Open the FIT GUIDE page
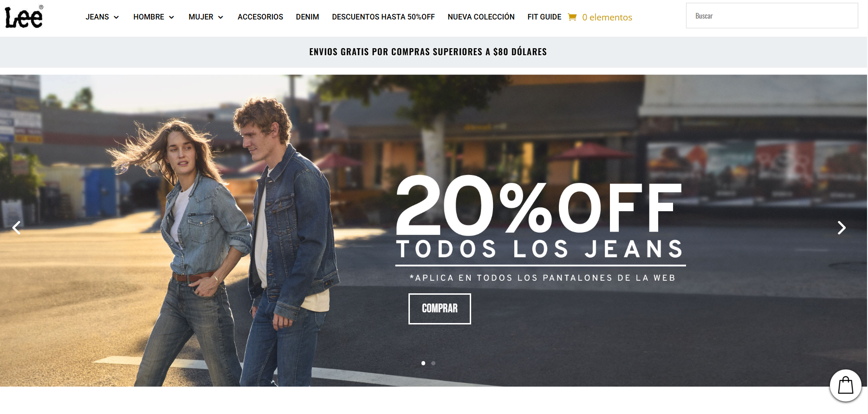 pos(544,17)
